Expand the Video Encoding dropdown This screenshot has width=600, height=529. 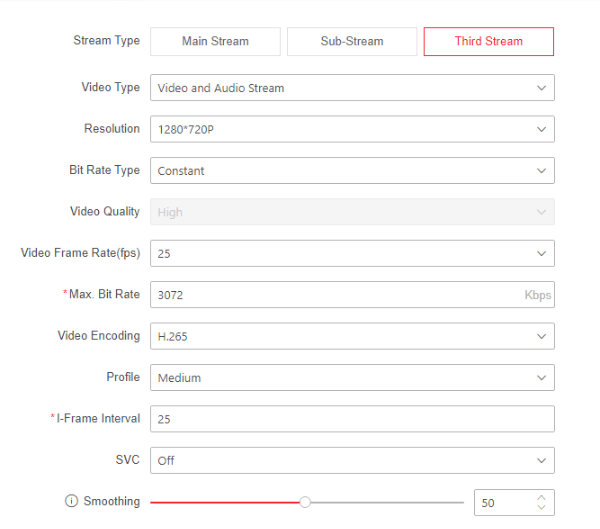click(x=352, y=337)
